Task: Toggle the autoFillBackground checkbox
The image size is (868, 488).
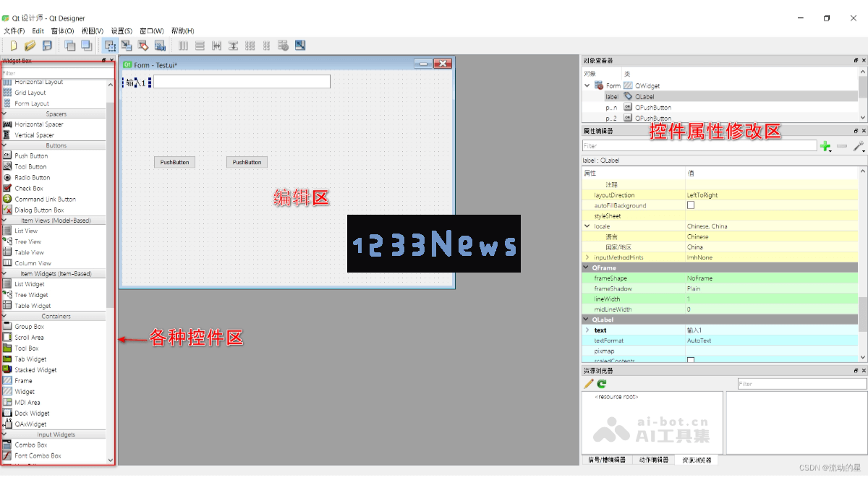Action: tap(690, 205)
